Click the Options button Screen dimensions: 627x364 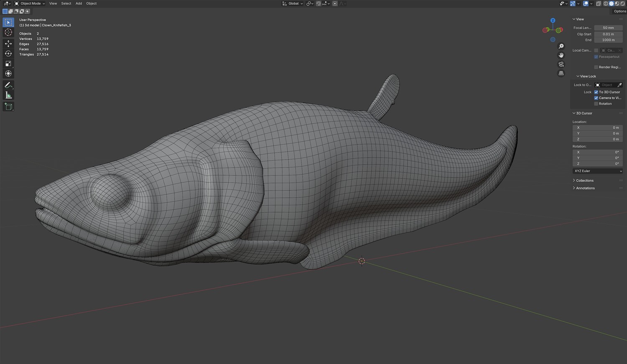tap(619, 11)
